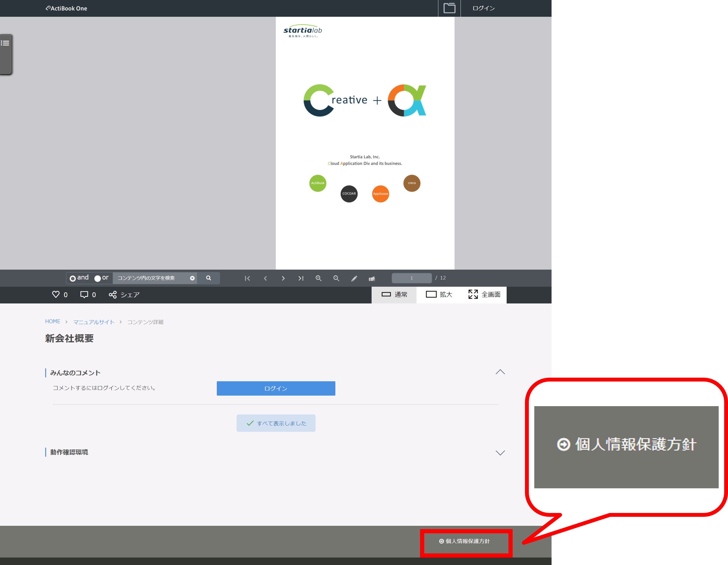Open the table of contents side panel
The width and height of the screenshot is (728, 565).
tap(6, 54)
